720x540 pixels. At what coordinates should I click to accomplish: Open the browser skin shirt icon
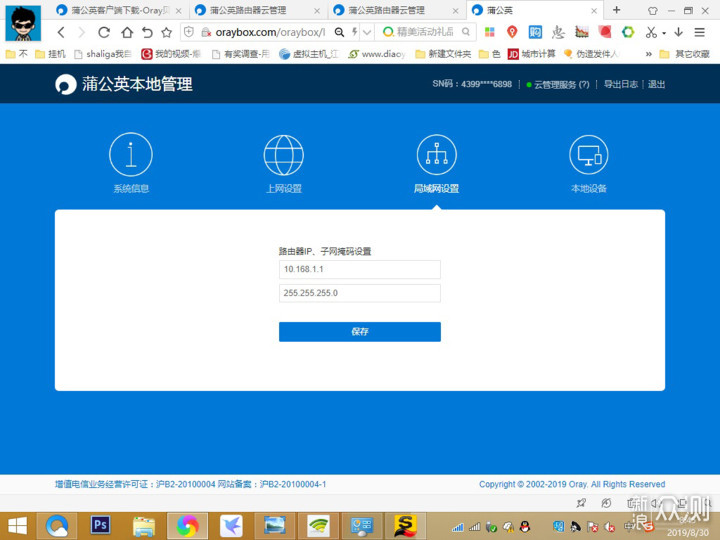(652, 11)
